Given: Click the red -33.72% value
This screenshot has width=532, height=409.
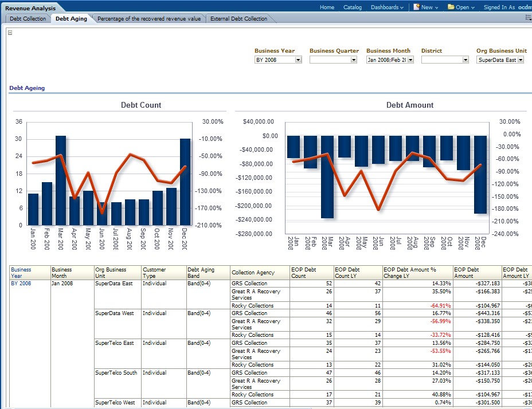Looking at the screenshot, I should point(440,335).
